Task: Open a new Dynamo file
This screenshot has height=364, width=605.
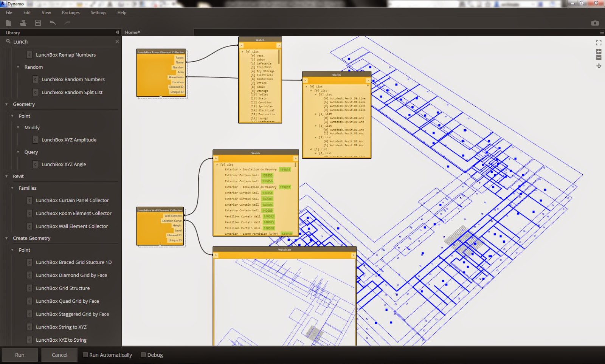Action: pos(8,23)
